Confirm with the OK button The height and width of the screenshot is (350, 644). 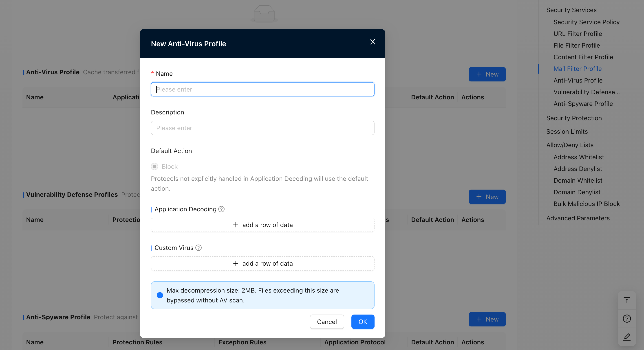[x=363, y=322]
